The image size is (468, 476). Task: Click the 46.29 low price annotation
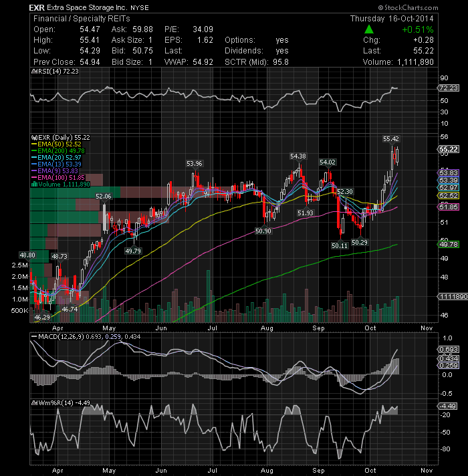click(x=42, y=318)
